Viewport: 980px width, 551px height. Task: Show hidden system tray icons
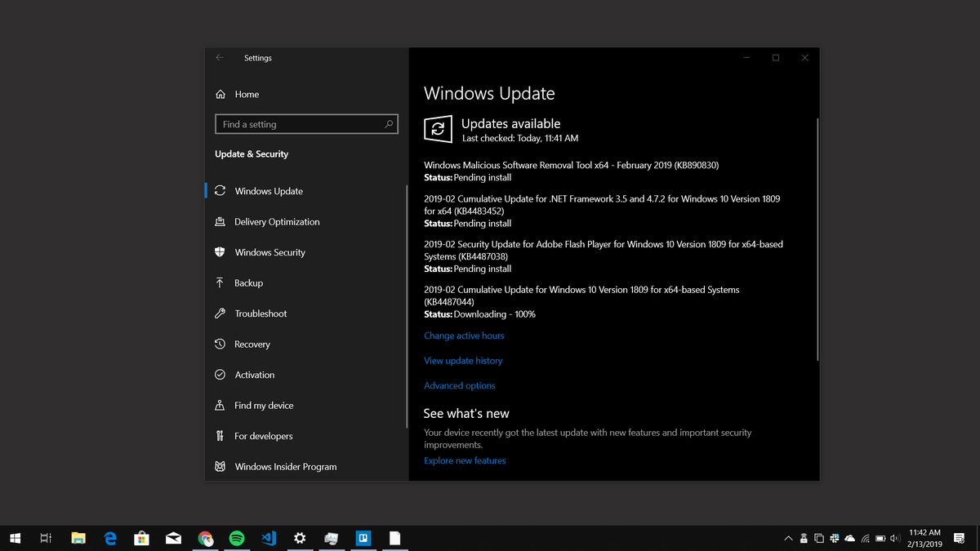point(788,539)
